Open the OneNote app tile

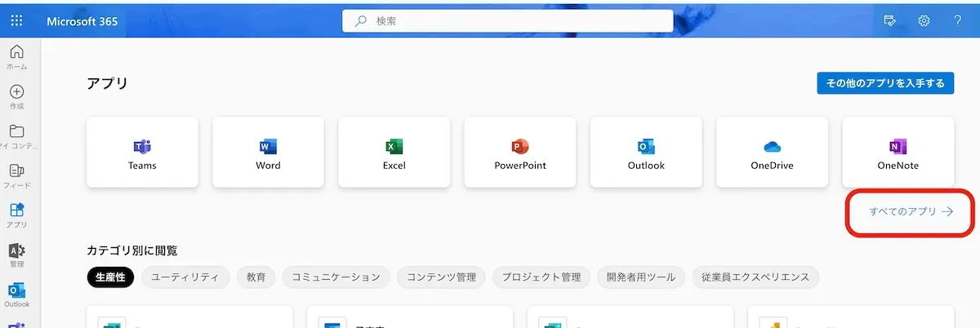pyautogui.click(x=898, y=153)
